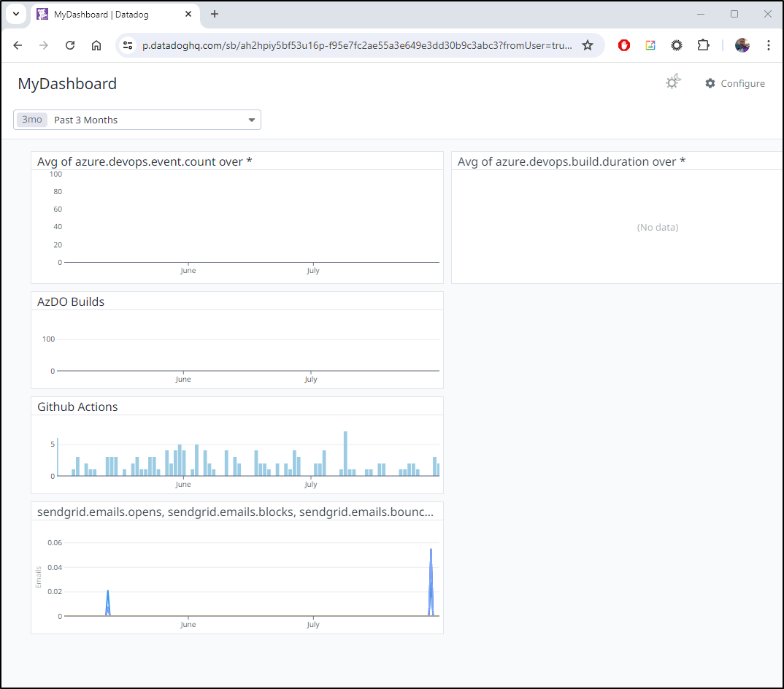This screenshot has height=689, width=784.
Task: Bookmark this page with star icon
Action: [588, 45]
